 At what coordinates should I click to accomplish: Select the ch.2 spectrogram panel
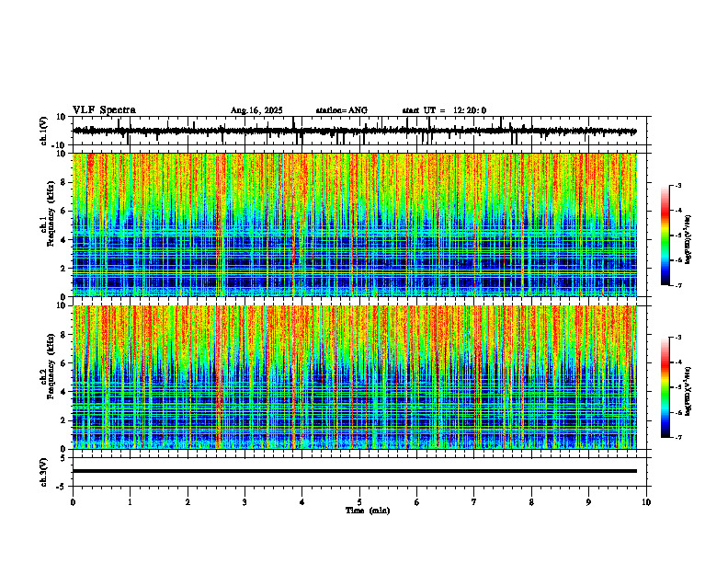(x=355, y=377)
